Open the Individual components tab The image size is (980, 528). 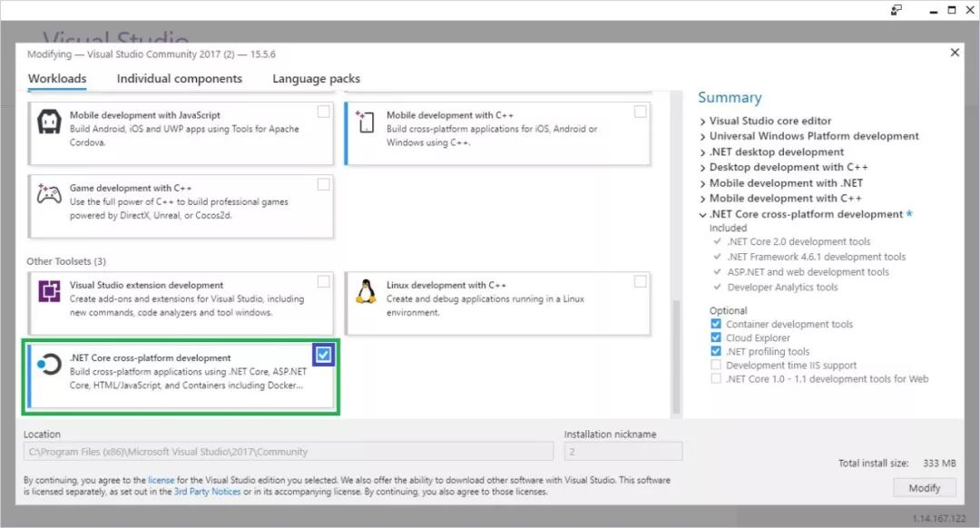[180, 79]
